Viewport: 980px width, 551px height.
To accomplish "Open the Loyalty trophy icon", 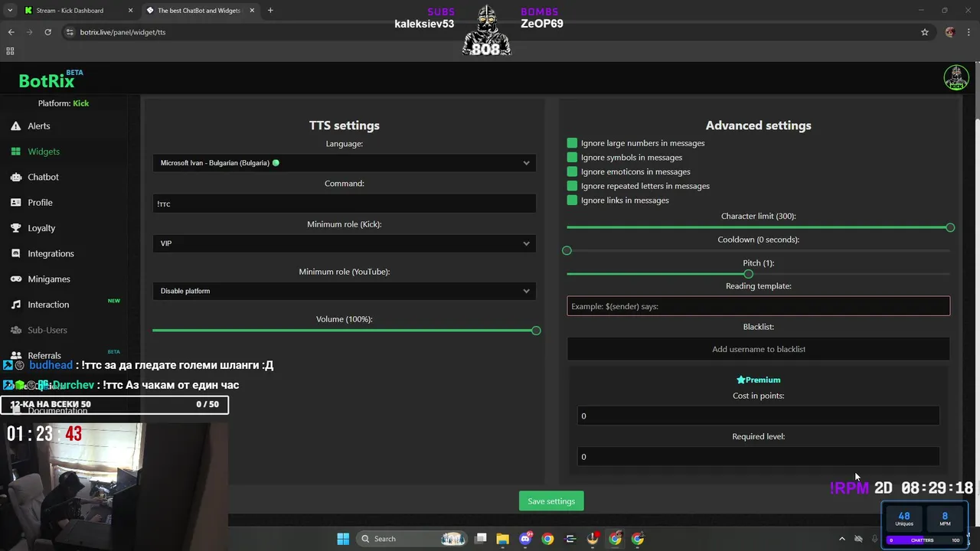I will tap(15, 228).
